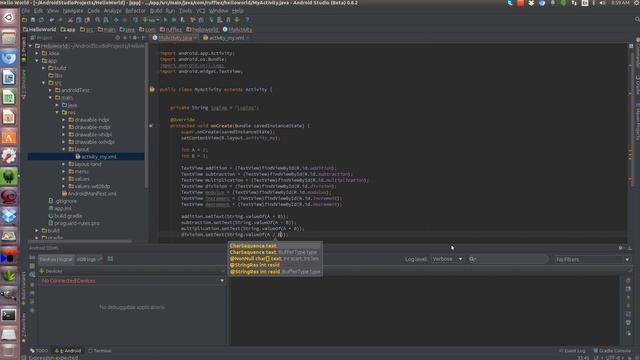Click the project tree horizontal scrollbar
Viewport: 640px width, 360px height.
(80, 241)
